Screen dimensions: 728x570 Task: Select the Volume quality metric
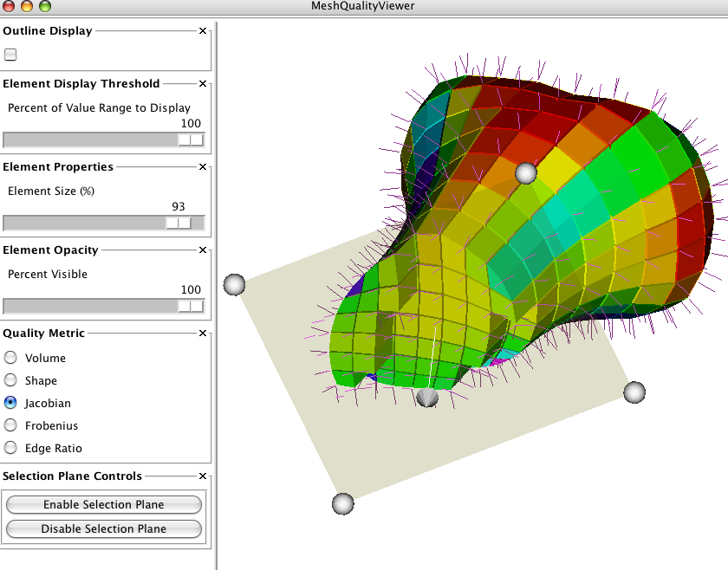point(10,358)
